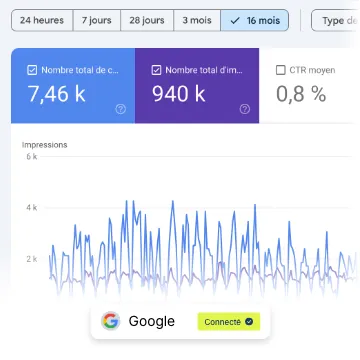This screenshot has width=360, height=360.
Task: Click the 940 k impressions value
Action: tap(179, 94)
